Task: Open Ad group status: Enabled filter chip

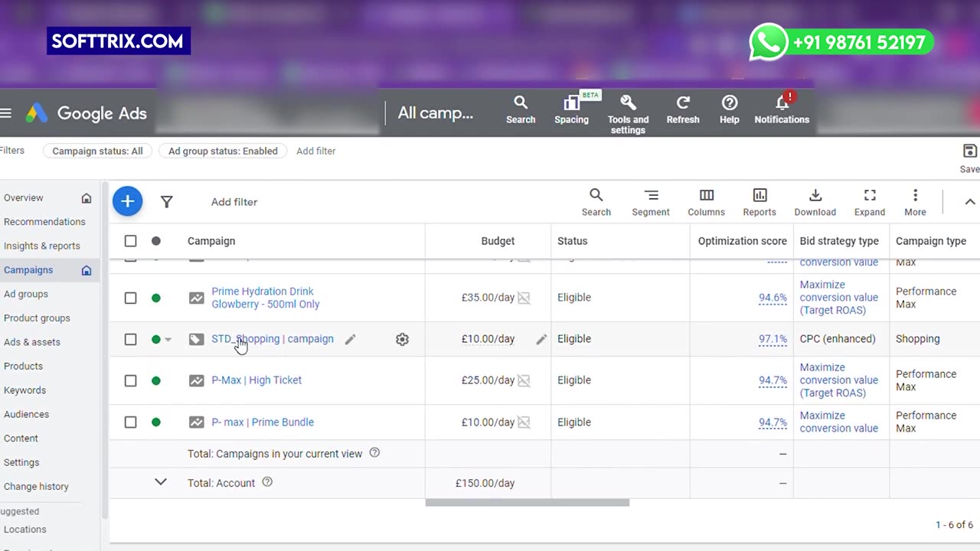Action: (x=223, y=151)
